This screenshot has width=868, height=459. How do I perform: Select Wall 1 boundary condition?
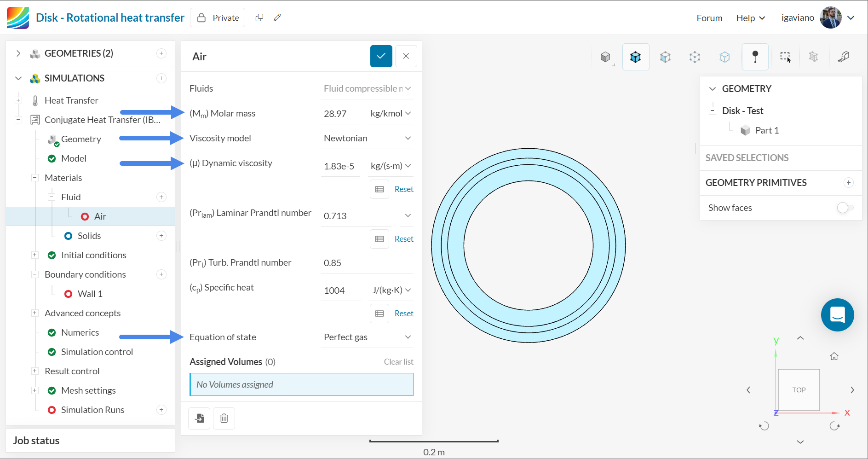coord(90,294)
